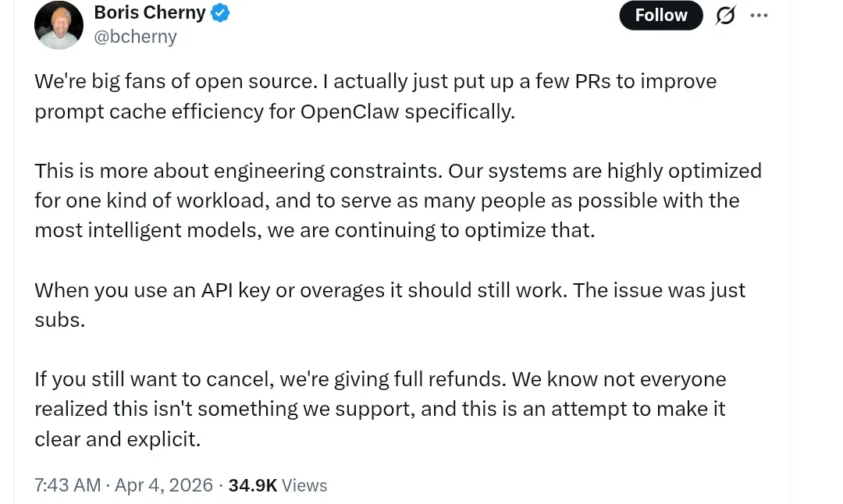This screenshot has height=504, width=843.
Task: Click the Grok explain icon beside Follow
Action: tap(725, 15)
